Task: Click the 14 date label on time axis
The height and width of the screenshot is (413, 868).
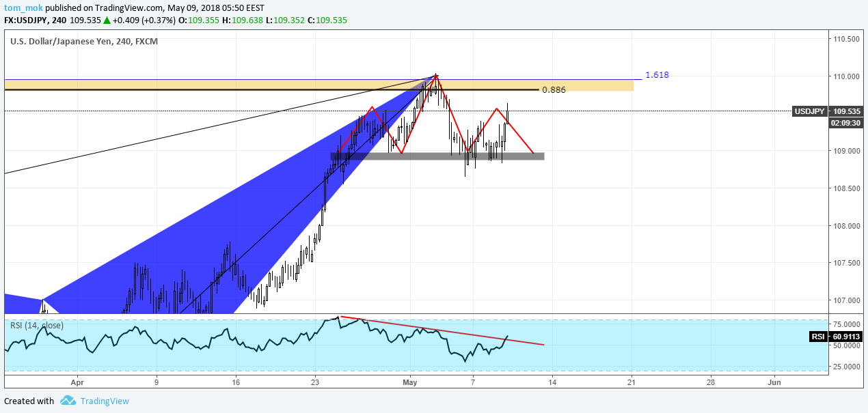Action: tap(552, 381)
